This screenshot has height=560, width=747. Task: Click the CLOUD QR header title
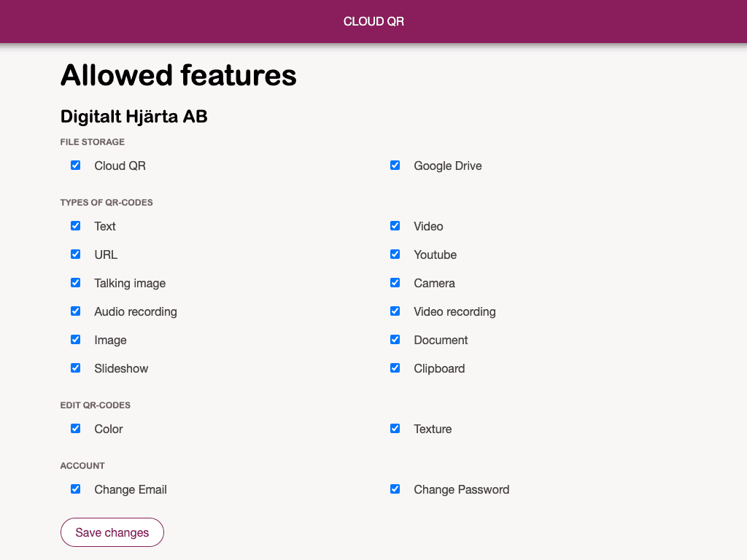pyautogui.click(x=373, y=21)
